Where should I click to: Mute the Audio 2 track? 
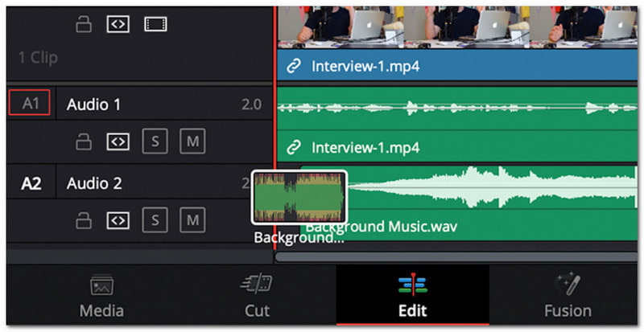click(x=192, y=220)
